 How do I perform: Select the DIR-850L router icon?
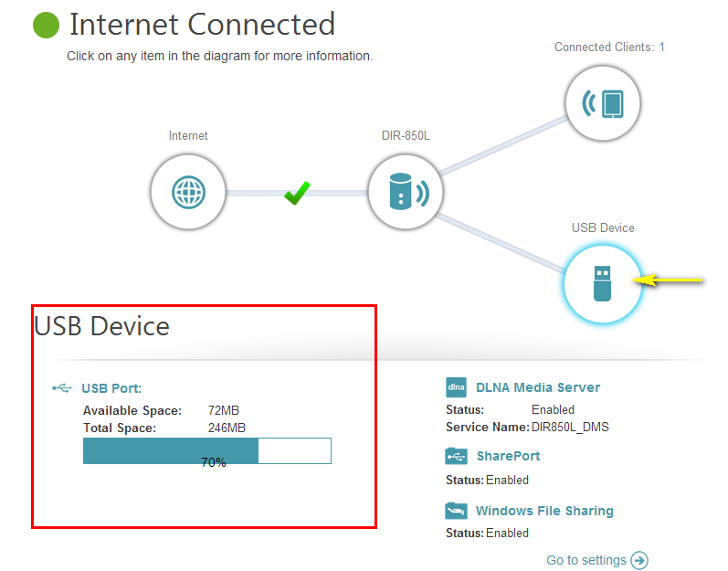[x=406, y=193]
